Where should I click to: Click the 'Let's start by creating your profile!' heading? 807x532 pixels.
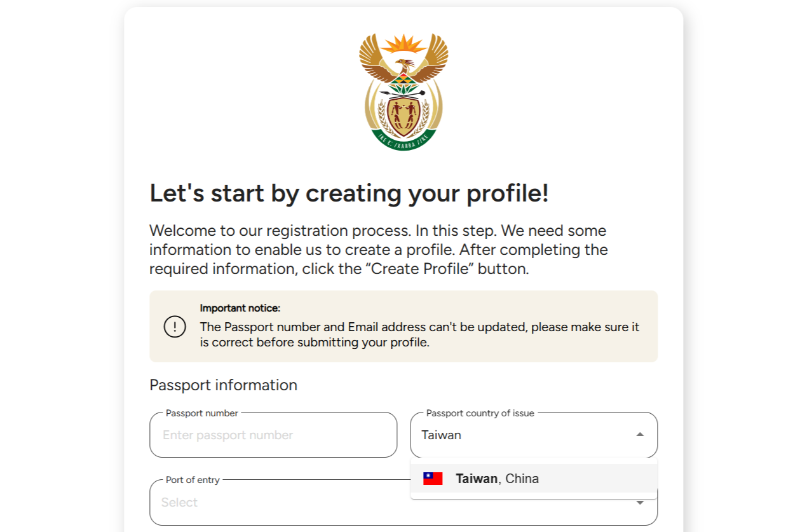tap(349, 193)
